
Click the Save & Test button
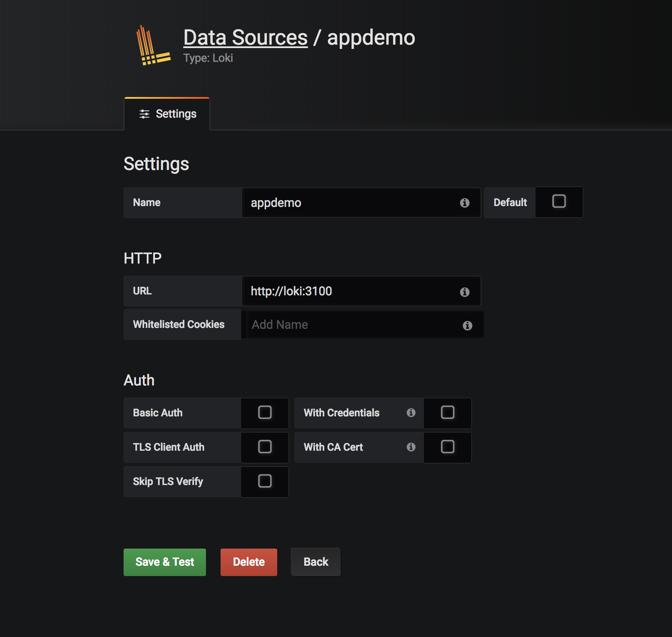[x=165, y=562]
